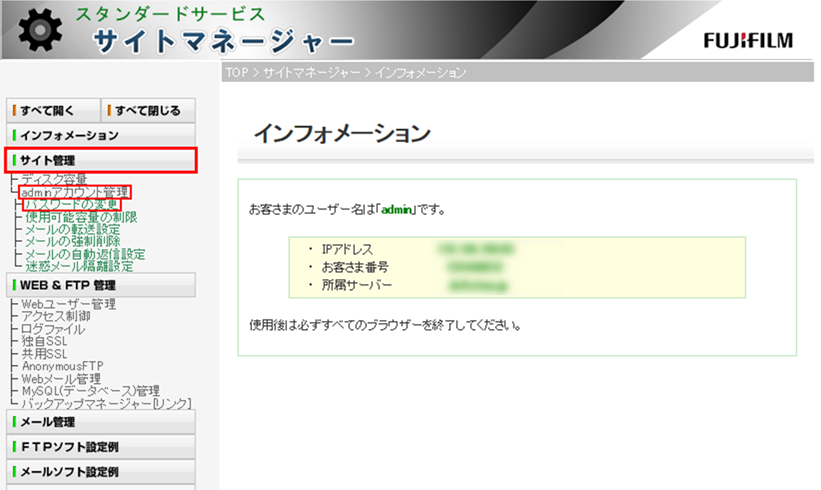
Task: Click the FUJIFILM logo
Action: coord(747,41)
